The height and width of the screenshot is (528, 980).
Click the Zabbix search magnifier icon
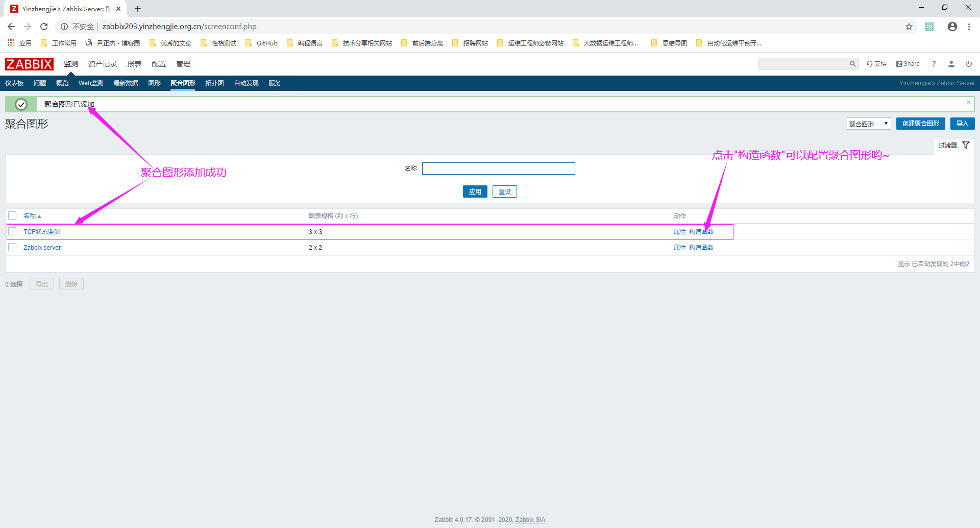pos(852,64)
